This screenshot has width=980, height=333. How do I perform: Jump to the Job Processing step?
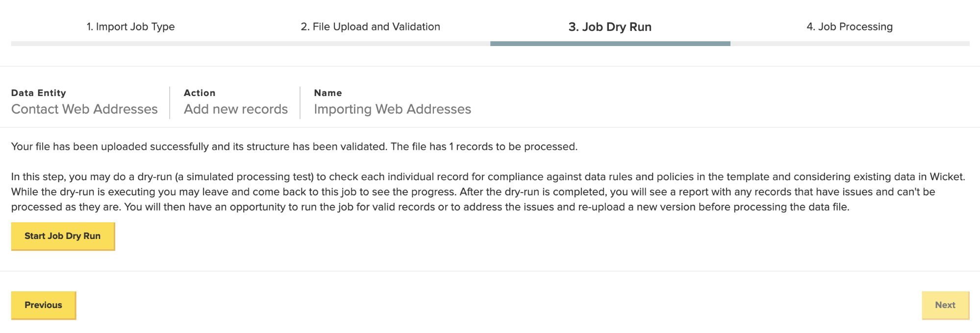click(849, 26)
